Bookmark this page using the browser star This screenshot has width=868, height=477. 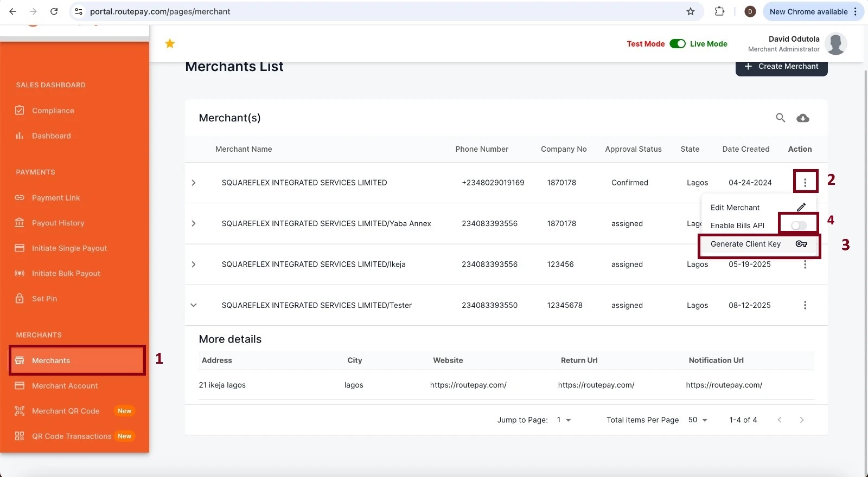point(690,11)
